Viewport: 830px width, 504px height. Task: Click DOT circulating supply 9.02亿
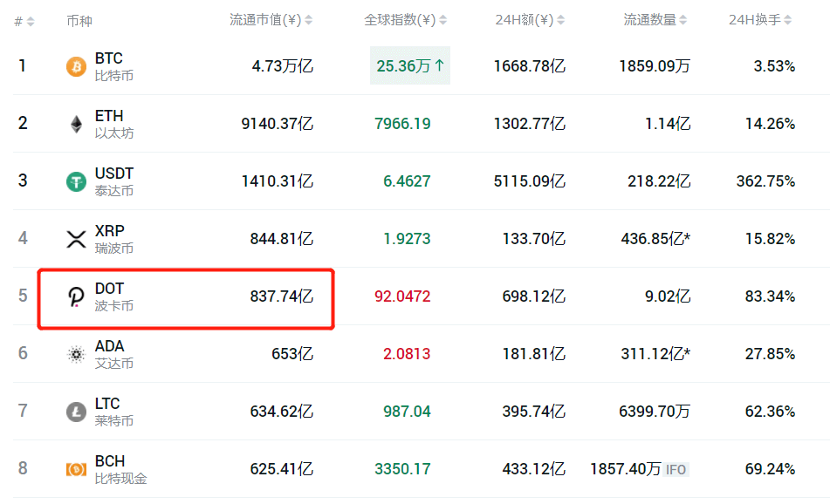click(x=668, y=296)
